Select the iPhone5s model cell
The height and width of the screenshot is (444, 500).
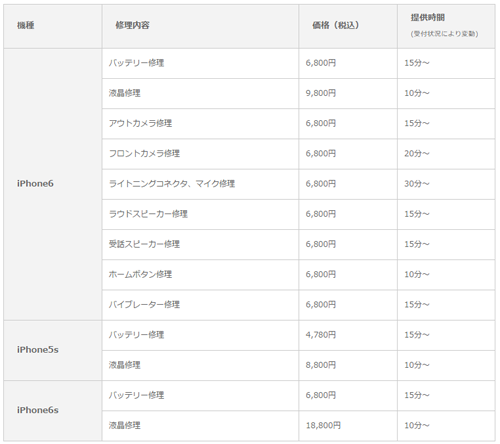[x=53, y=350]
